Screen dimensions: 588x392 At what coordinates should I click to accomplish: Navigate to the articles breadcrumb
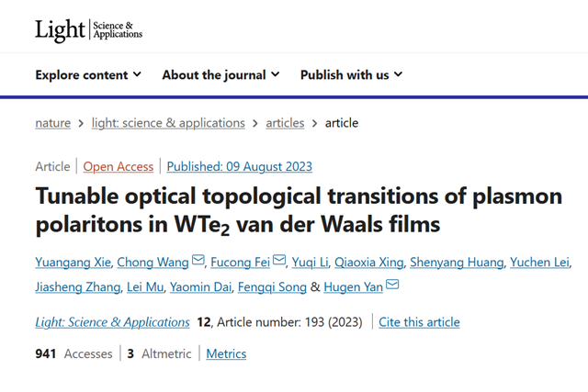click(x=286, y=123)
